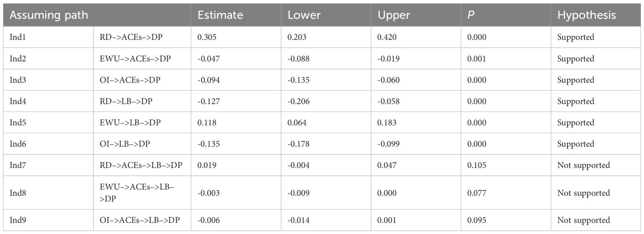This screenshot has width=644, height=234.
Task: Select the Ind8 row label
Action: click(x=18, y=193)
